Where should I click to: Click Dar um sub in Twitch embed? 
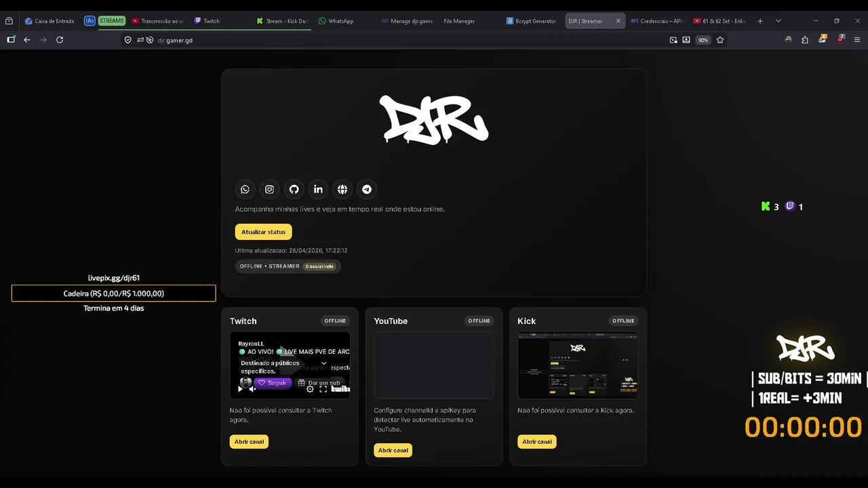tap(319, 383)
